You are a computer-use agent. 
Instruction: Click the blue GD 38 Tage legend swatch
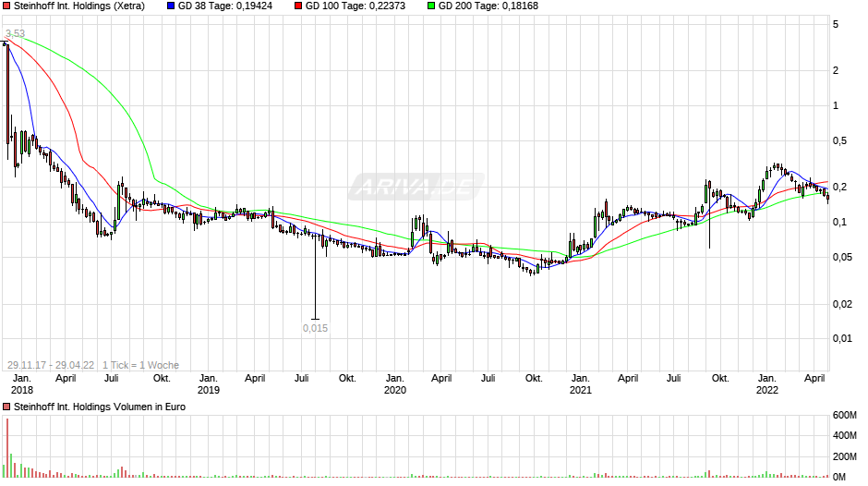tap(171, 6)
